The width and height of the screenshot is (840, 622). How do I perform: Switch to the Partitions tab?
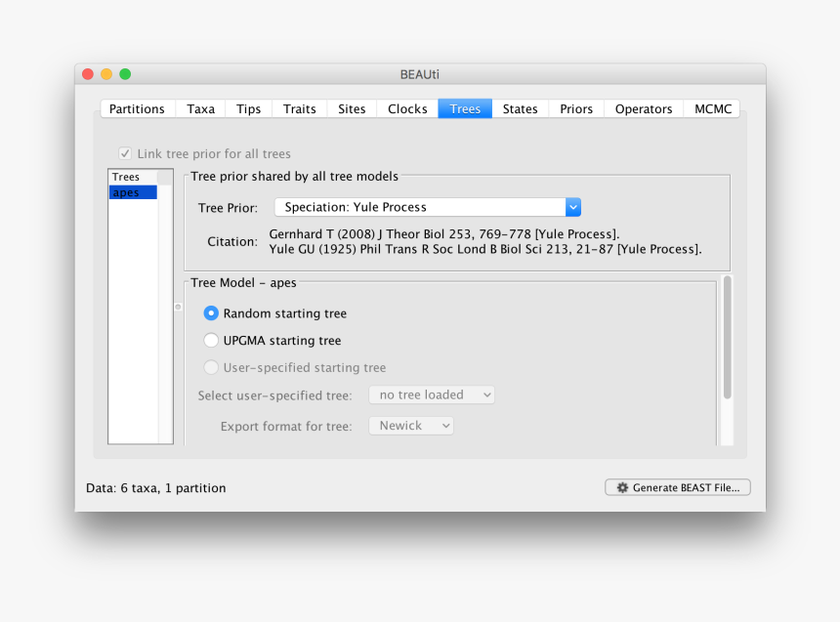coord(137,108)
